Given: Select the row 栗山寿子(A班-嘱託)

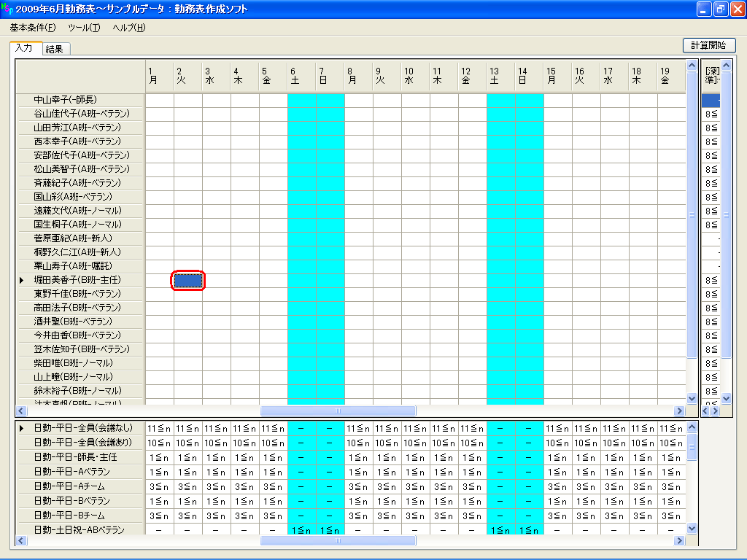Looking at the screenshot, I should tap(80, 265).
